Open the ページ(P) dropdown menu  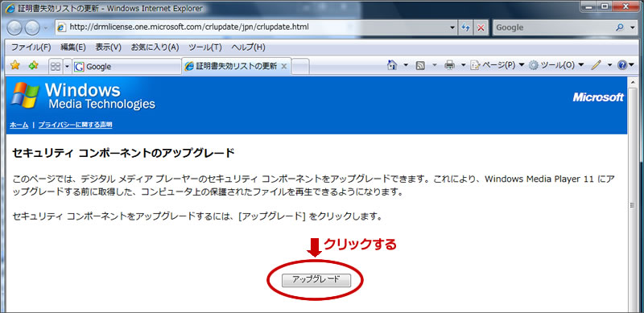497,65
